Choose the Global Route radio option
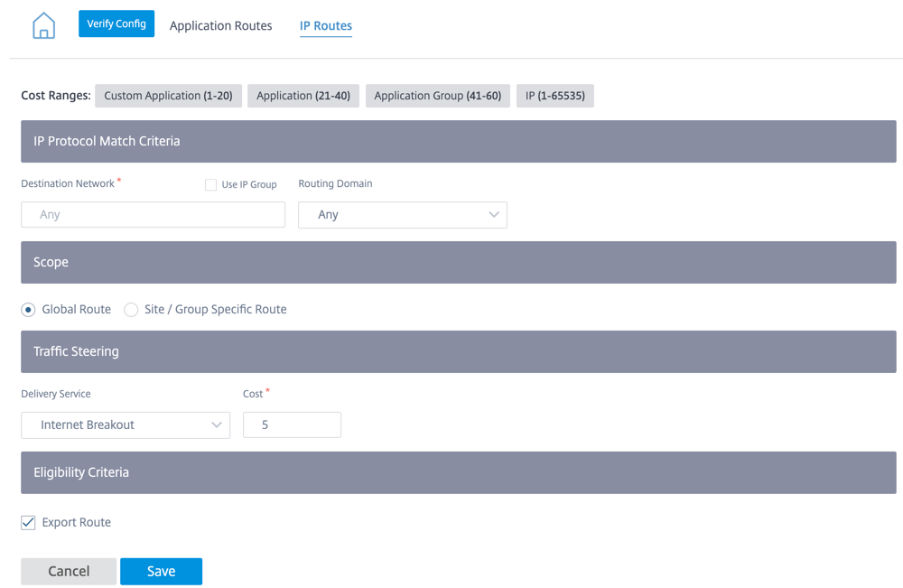 [x=28, y=310]
